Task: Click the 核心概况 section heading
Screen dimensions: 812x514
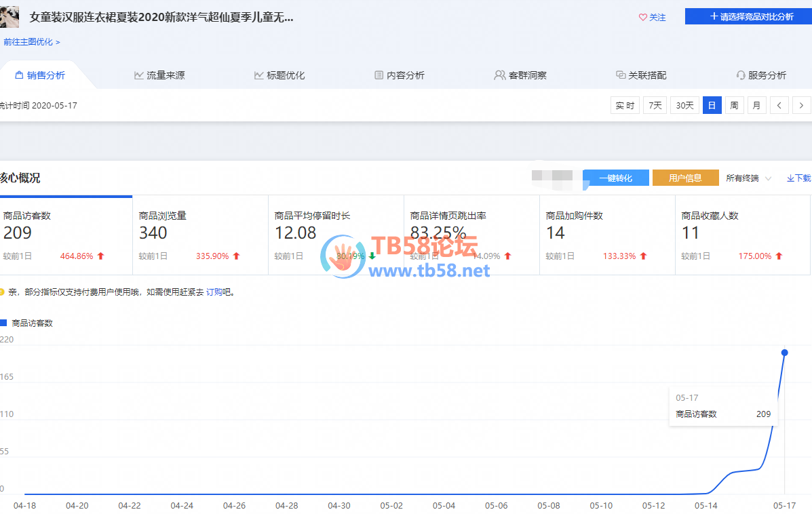Action: [20, 178]
